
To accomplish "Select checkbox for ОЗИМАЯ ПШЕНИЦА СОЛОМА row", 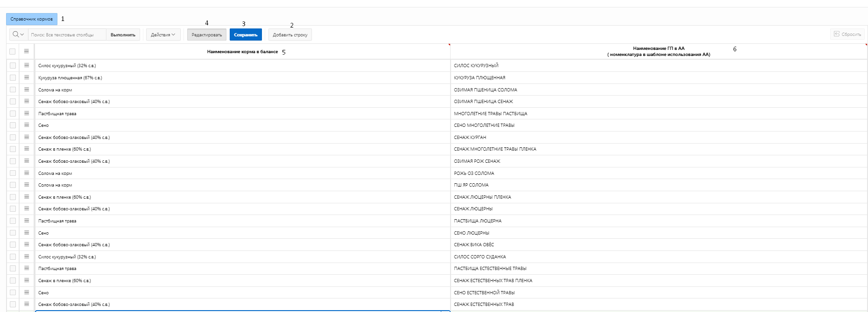I will tap(13, 90).
